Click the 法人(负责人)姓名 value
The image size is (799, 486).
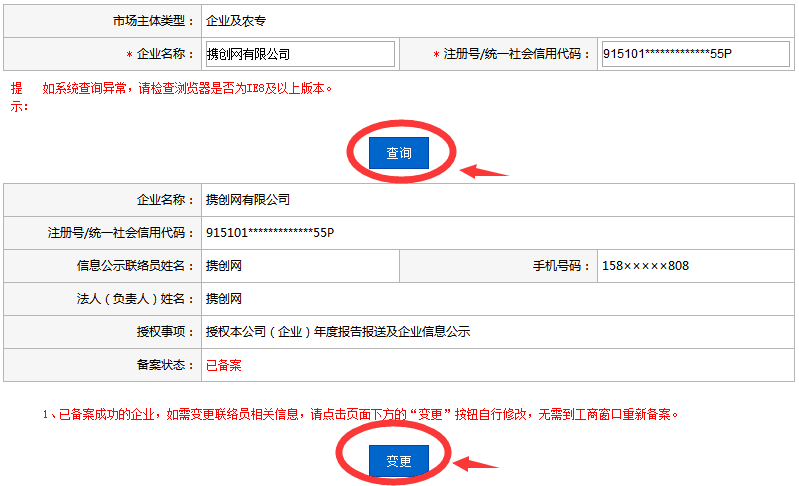coord(224,299)
